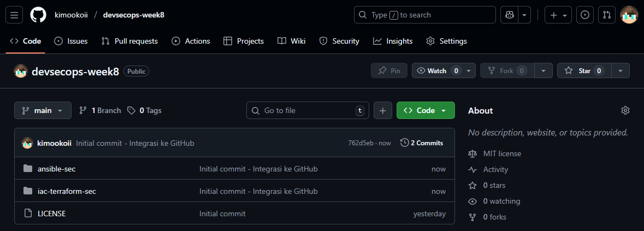Click the Go to file search field
The image size is (644, 231).
click(306, 110)
